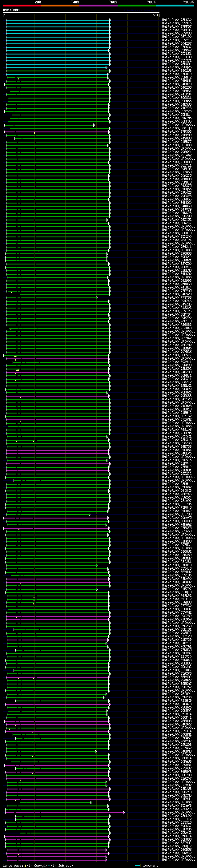Image resolution: width=197 pixels, height=868 pixels.
Task: Open UniRef100_B9PN55 subject label
Action: [x=177, y=101]
